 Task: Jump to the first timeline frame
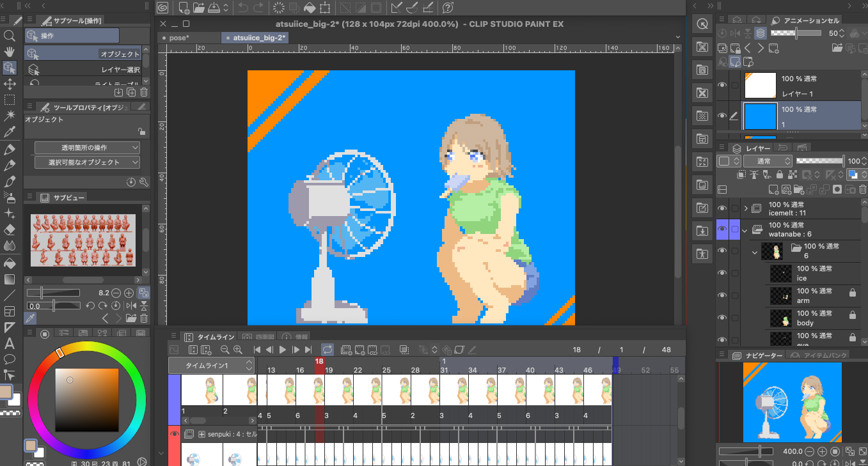[257, 350]
